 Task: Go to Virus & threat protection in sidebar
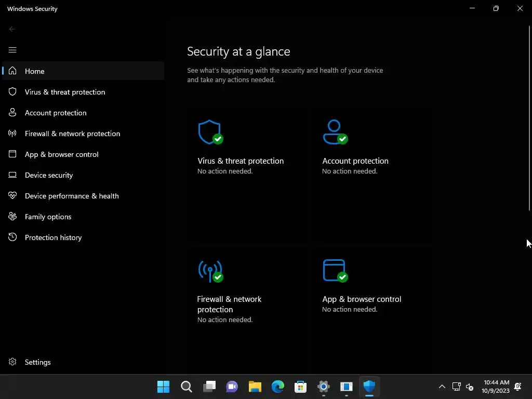83,92
